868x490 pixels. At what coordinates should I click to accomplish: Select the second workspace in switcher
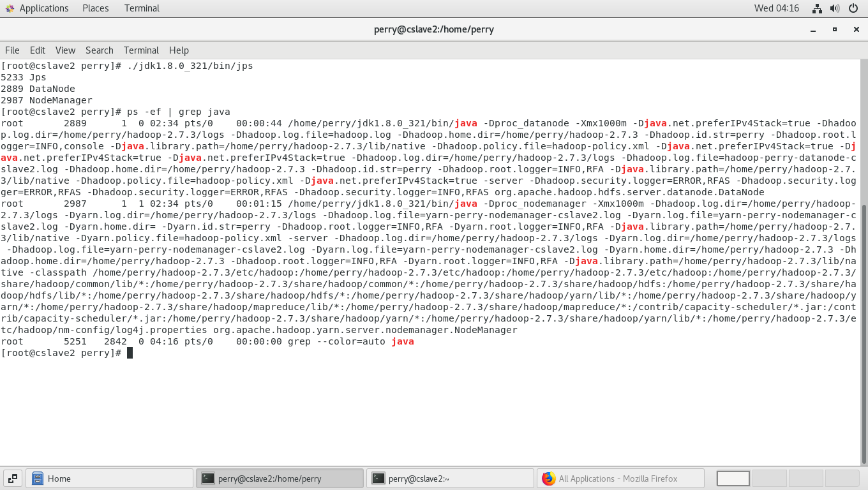tap(769, 479)
